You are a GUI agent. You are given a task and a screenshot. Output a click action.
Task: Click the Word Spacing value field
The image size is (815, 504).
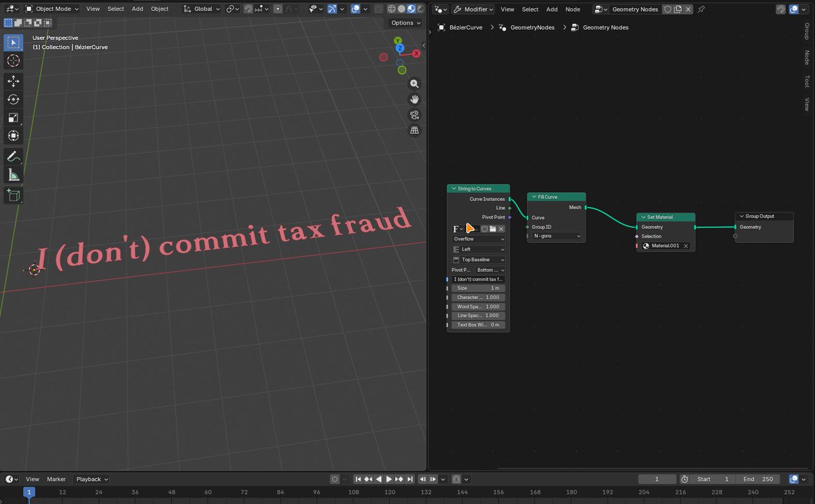point(477,306)
